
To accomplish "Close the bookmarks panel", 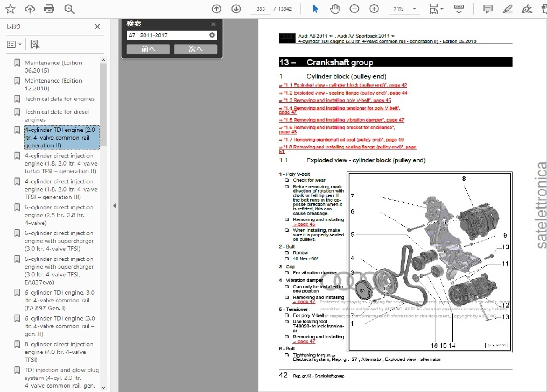I will (x=97, y=26).
